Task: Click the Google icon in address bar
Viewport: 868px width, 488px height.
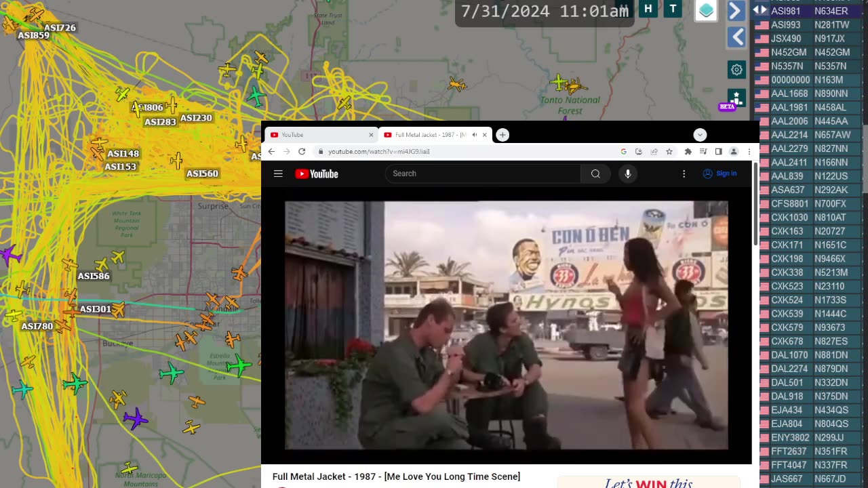Action: click(x=623, y=152)
